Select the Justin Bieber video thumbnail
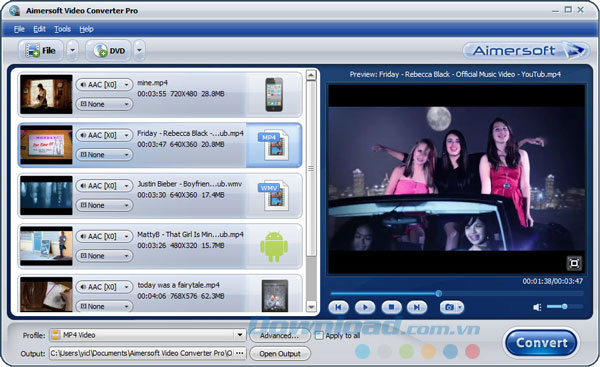 (46, 195)
